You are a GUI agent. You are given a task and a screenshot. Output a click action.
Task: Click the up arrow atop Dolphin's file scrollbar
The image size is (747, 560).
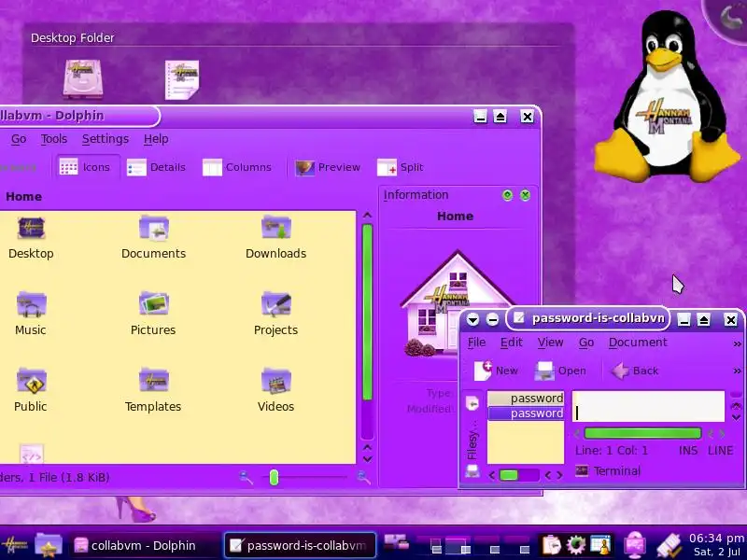[x=367, y=216]
